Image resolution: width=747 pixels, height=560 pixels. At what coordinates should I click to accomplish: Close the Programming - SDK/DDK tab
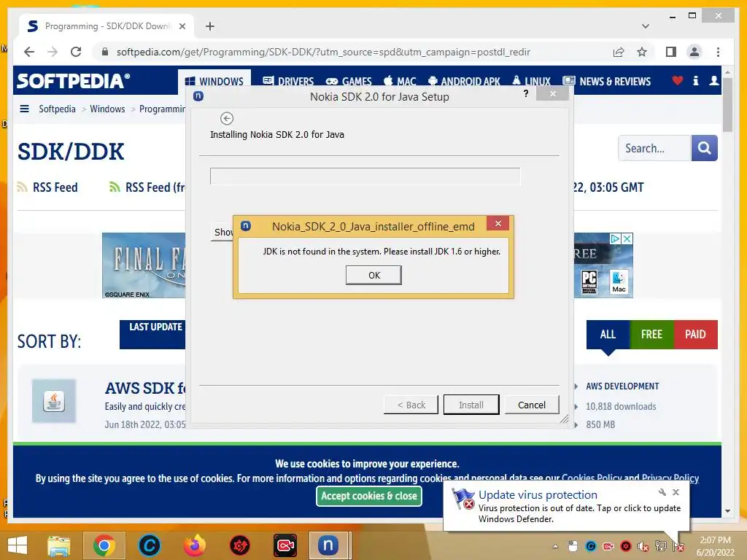pyautogui.click(x=182, y=26)
